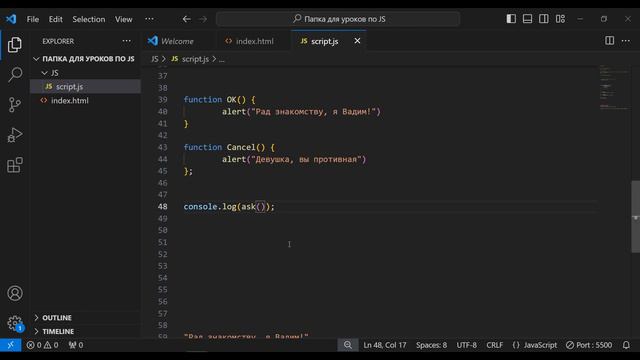Open the View menu

(123, 19)
